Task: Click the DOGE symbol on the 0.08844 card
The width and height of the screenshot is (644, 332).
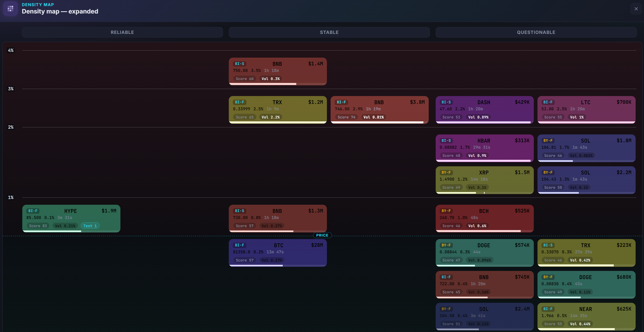Action: (484, 246)
